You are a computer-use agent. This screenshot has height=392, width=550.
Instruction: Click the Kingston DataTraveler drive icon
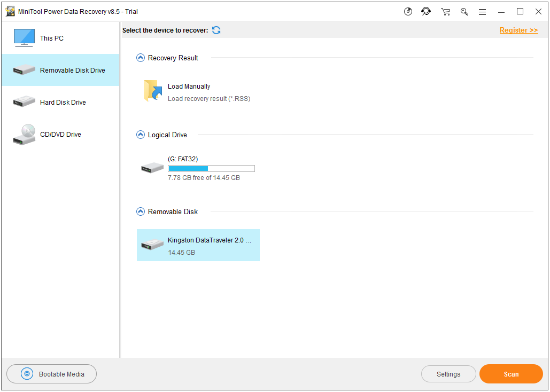(x=152, y=244)
